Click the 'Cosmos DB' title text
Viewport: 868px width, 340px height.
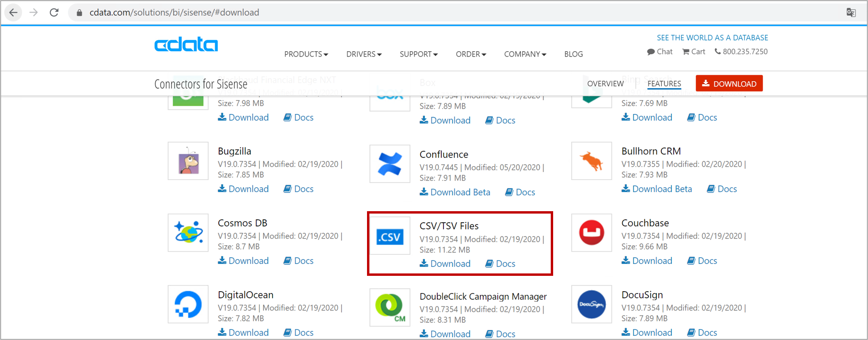243,223
